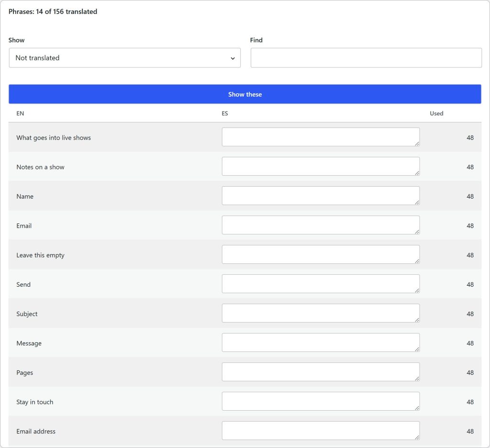This screenshot has height=448, width=490.
Task: Focus the 'Subject' Spanish translation box
Action: pos(321,313)
